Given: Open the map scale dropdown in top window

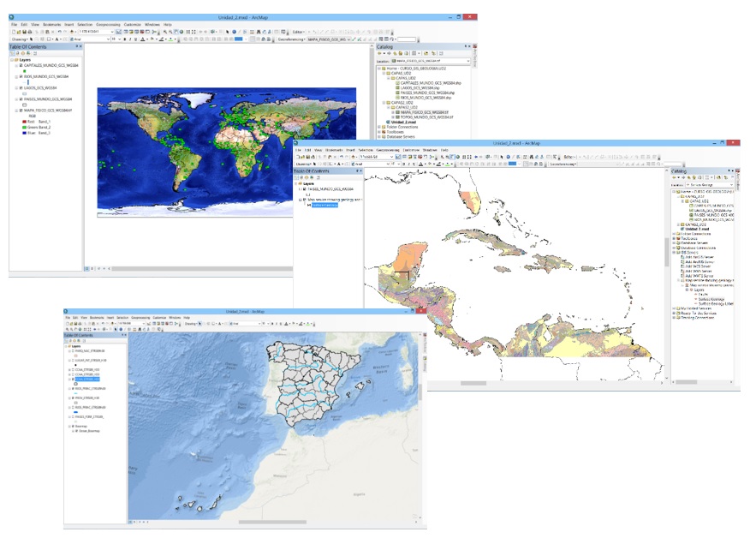Looking at the screenshot, I should coord(110,32).
